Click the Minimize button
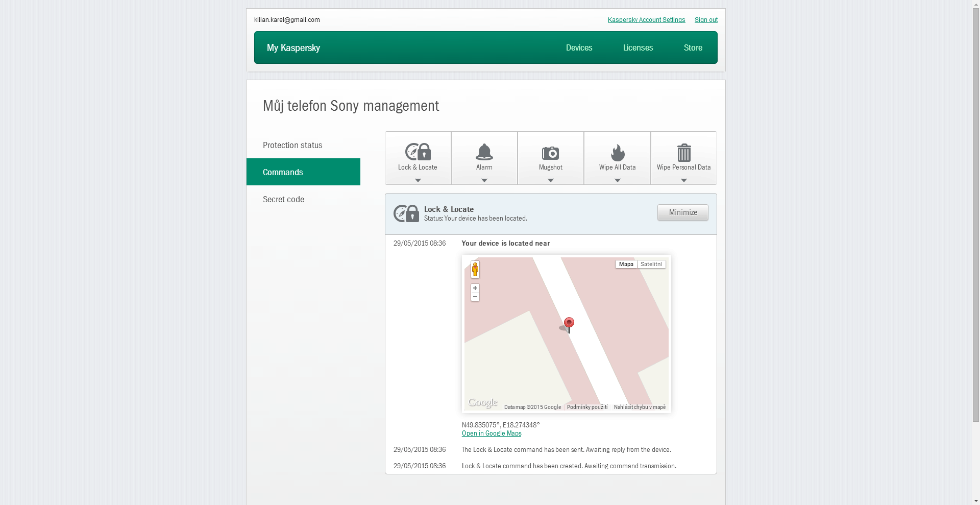This screenshot has width=980, height=505. tap(683, 212)
